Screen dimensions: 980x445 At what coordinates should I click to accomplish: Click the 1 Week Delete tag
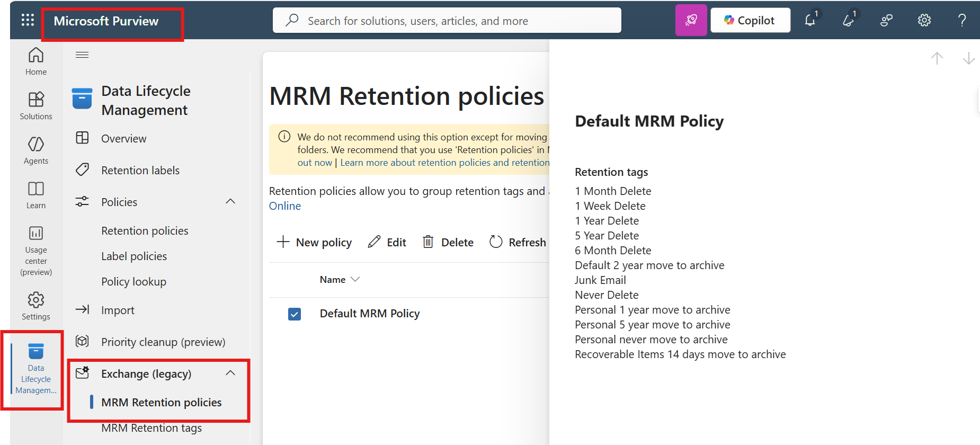(x=610, y=206)
